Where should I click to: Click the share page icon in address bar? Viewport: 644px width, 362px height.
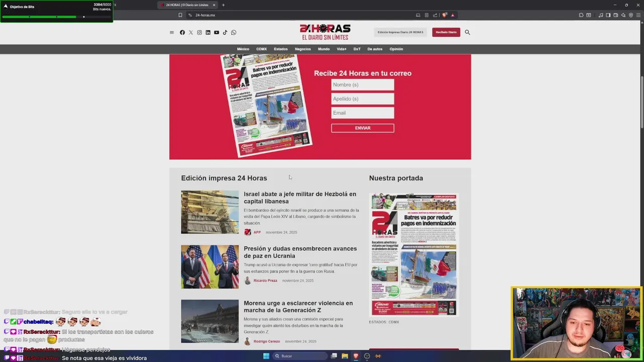[x=435, y=15]
